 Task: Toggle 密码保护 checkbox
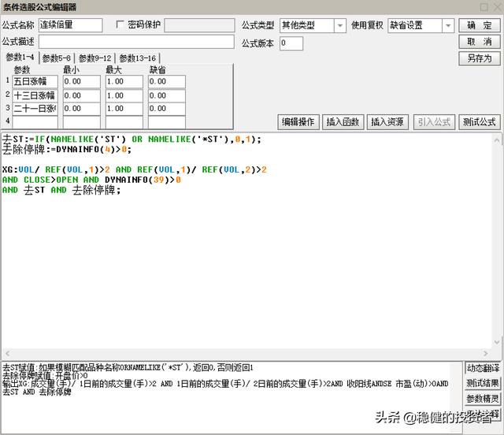pos(120,24)
